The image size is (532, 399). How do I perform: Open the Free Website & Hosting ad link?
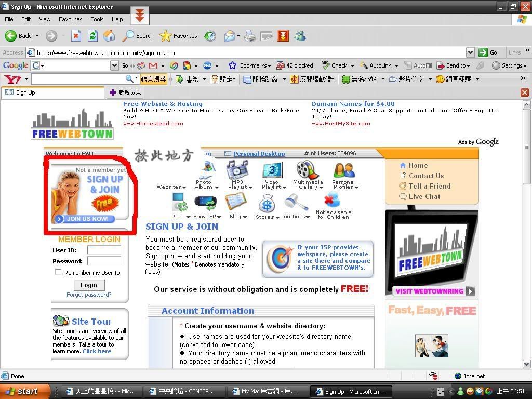point(163,104)
